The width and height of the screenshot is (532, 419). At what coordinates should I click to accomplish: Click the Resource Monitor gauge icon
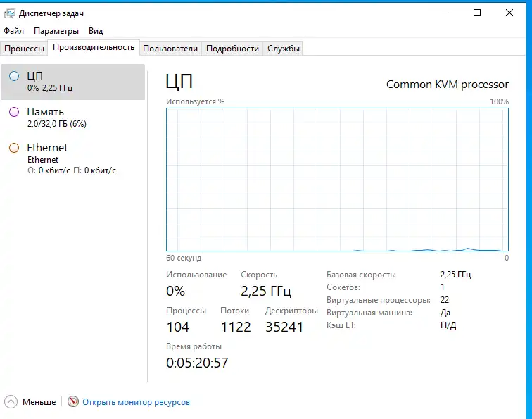click(x=73, y=402)
